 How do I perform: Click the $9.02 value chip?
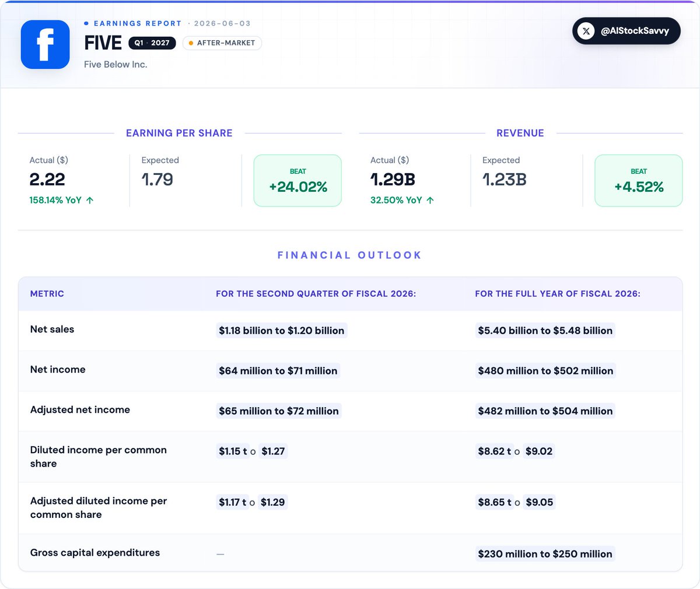coord(539,451)
